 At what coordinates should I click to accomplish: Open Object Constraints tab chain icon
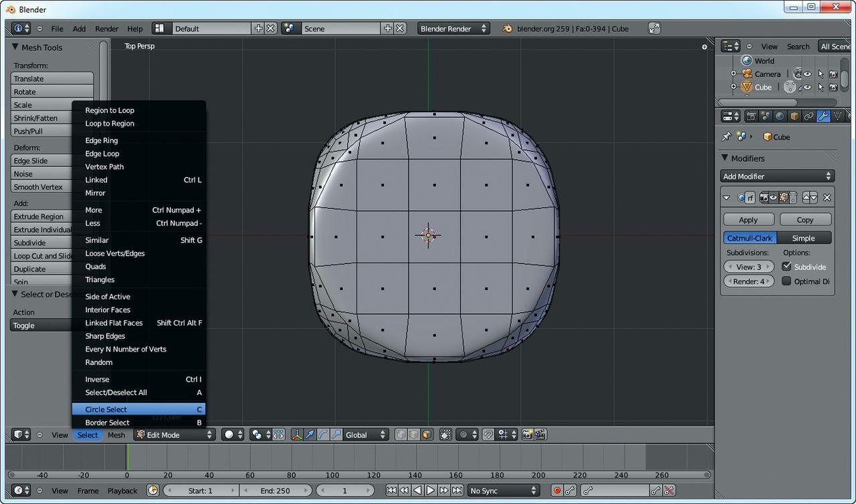pos(809,116)
